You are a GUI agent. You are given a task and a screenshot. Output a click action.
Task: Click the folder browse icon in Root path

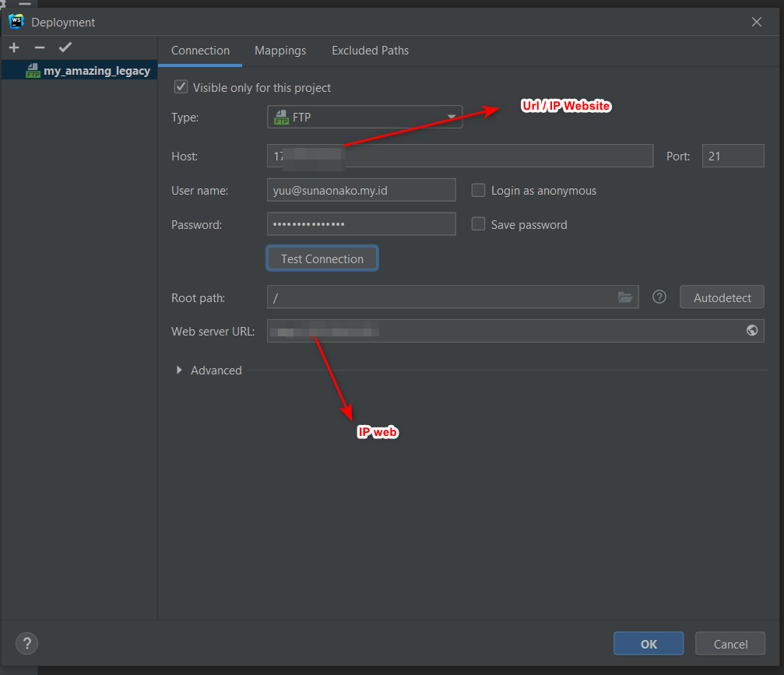coord(624,297)
